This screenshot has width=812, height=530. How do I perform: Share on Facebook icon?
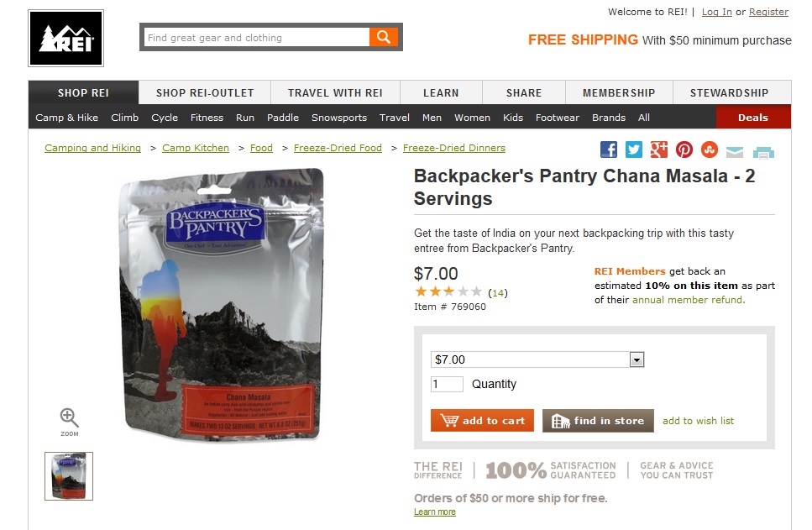[609, 150]
